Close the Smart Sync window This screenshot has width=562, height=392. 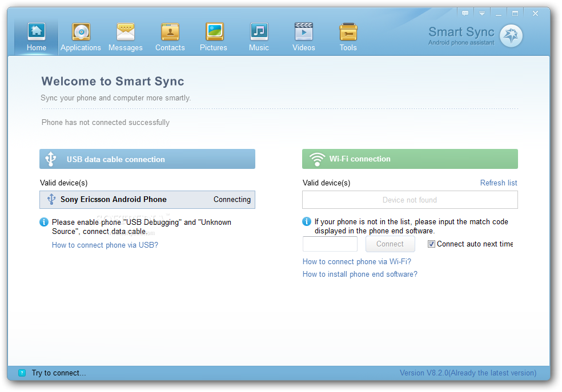535,13
